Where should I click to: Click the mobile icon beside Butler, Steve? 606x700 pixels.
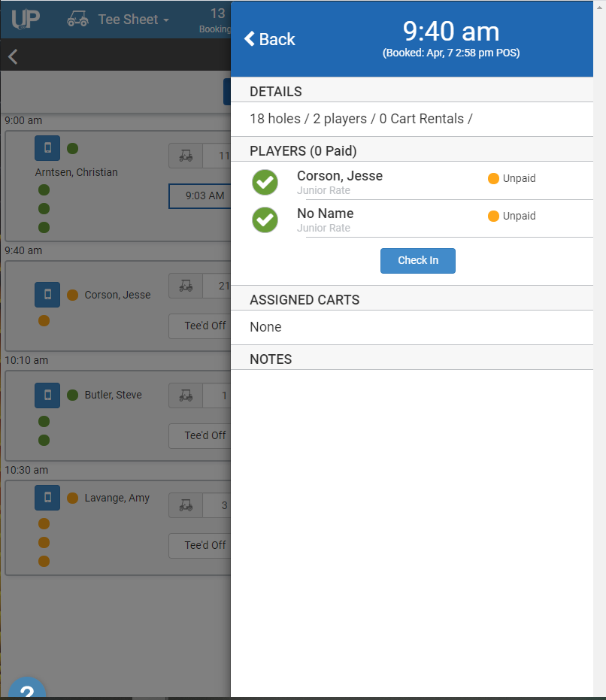pos(47,395)
